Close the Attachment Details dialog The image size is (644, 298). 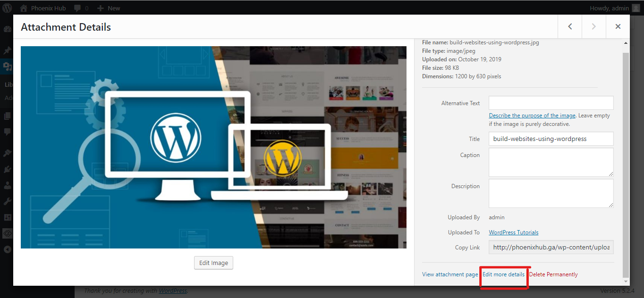(618, 26)
